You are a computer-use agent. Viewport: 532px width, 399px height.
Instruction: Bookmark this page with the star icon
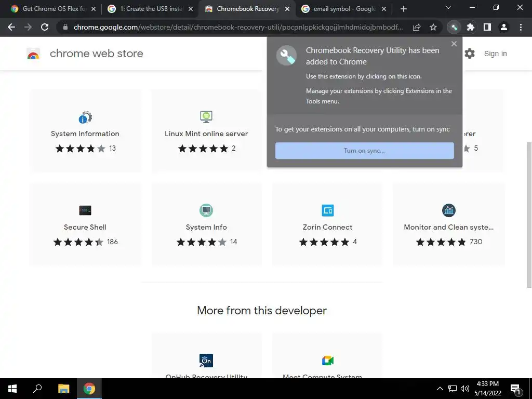433,27
